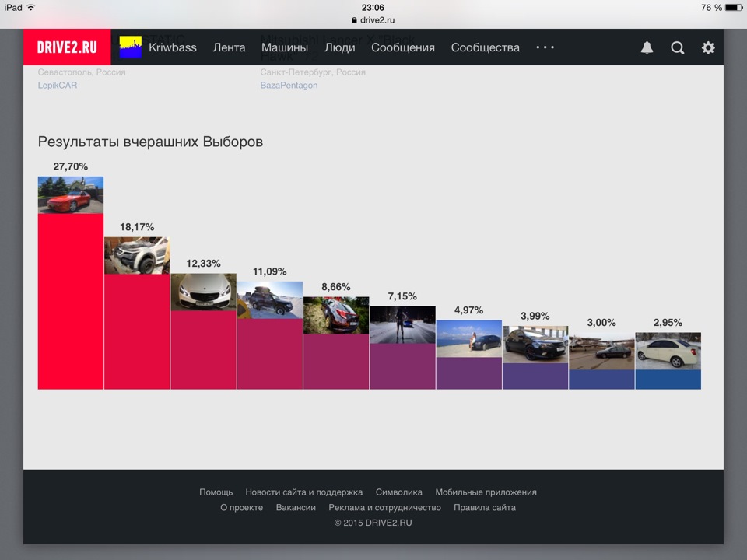Click the 27,70% percentage label
The height and width of the screenshot is (560, 747).
pyautogui.click(x=71, y=166)
